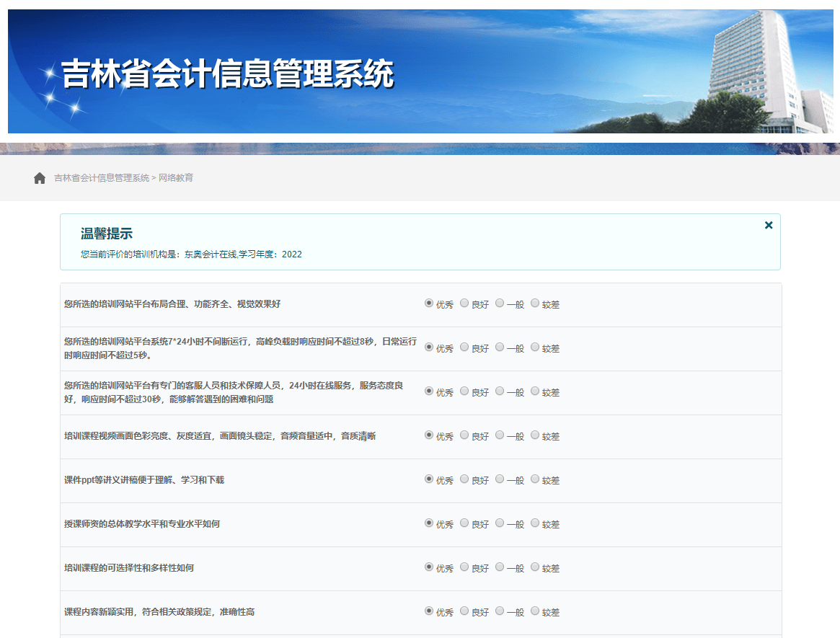Select 一般 for the course variety 多样性 question
The image size is (840, 638).
499,567
